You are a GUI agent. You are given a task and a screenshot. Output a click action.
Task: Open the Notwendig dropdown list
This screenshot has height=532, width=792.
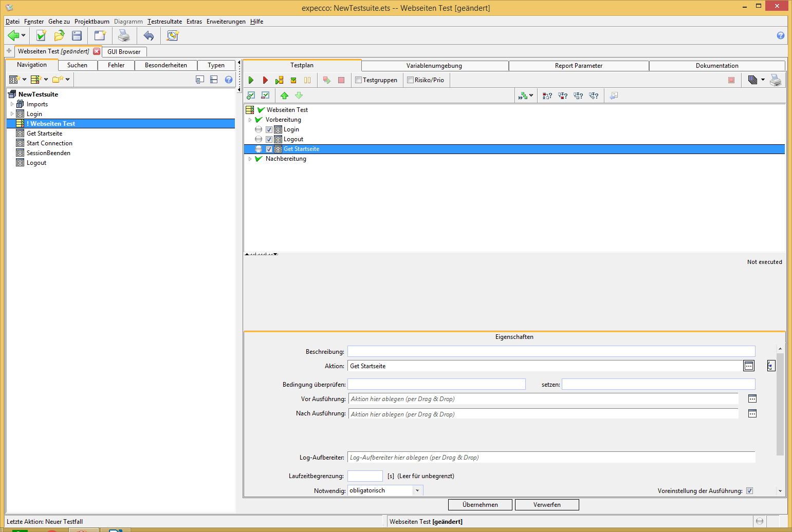[x=417, y=490]
